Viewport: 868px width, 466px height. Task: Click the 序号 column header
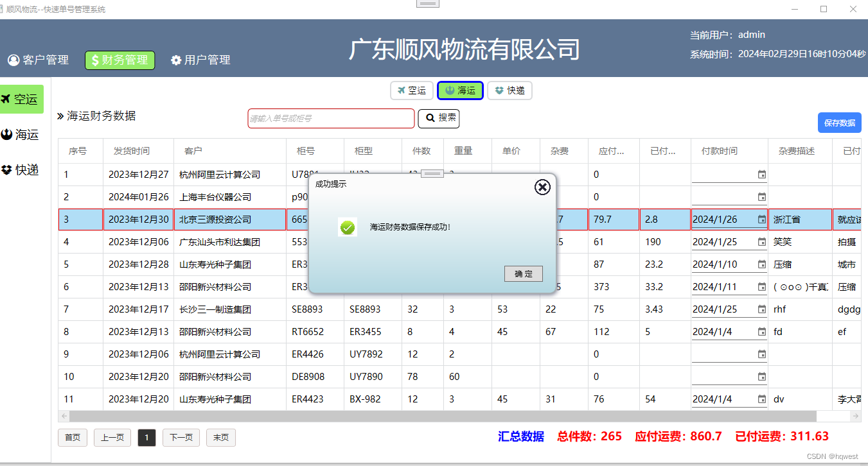81,151
